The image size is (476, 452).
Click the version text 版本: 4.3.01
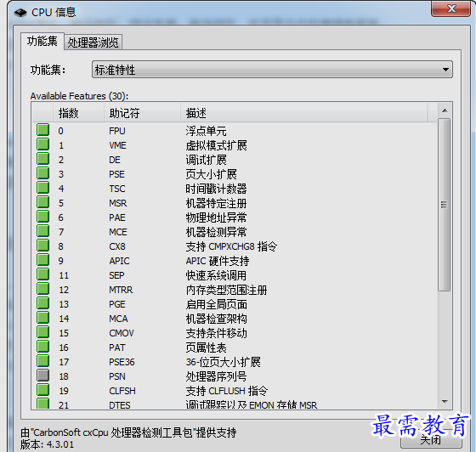pos(47,444)
